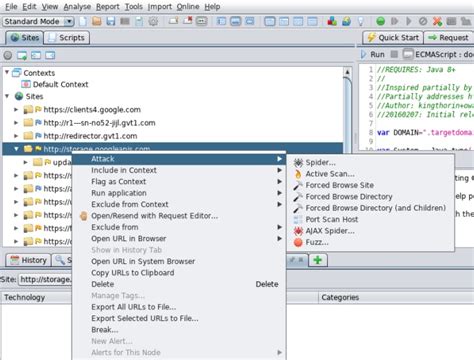474x360 pixels.
Task: Select Export All URLs to File
Action: 179,307
